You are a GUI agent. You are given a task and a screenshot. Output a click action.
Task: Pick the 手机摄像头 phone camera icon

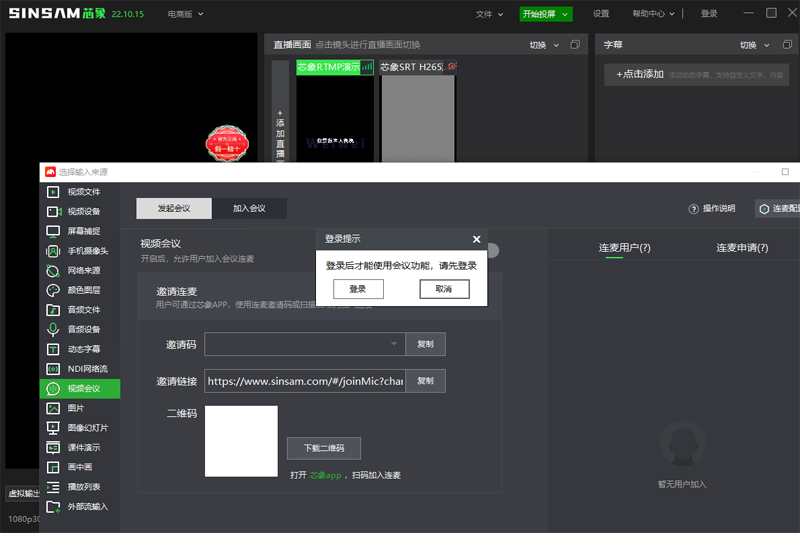pyautogui.click(x=53, y=251)
